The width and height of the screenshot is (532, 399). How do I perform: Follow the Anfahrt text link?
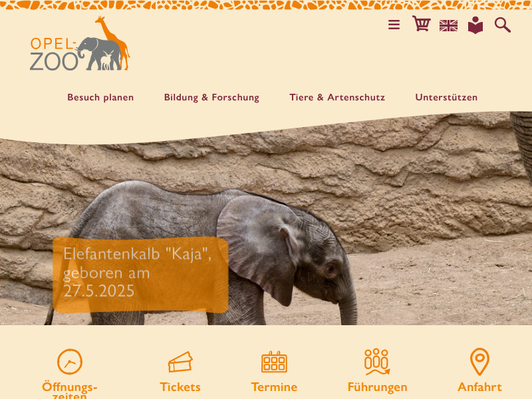click(479, 387)
